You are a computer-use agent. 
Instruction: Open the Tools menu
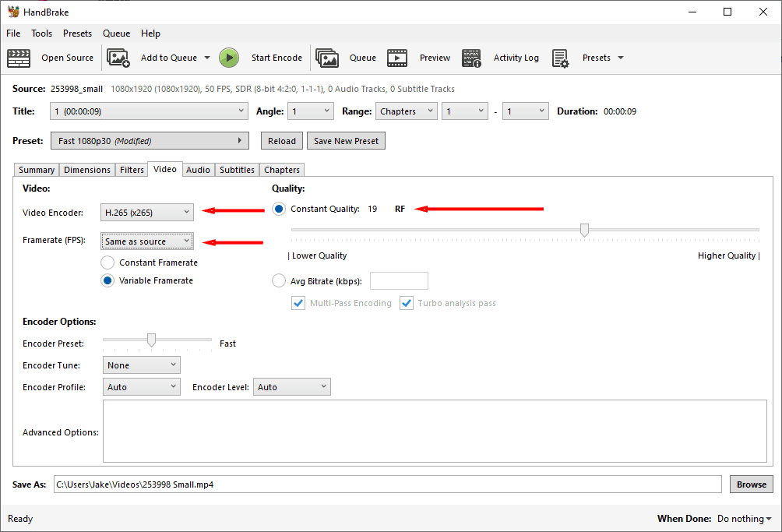click(x=41, y=33)
